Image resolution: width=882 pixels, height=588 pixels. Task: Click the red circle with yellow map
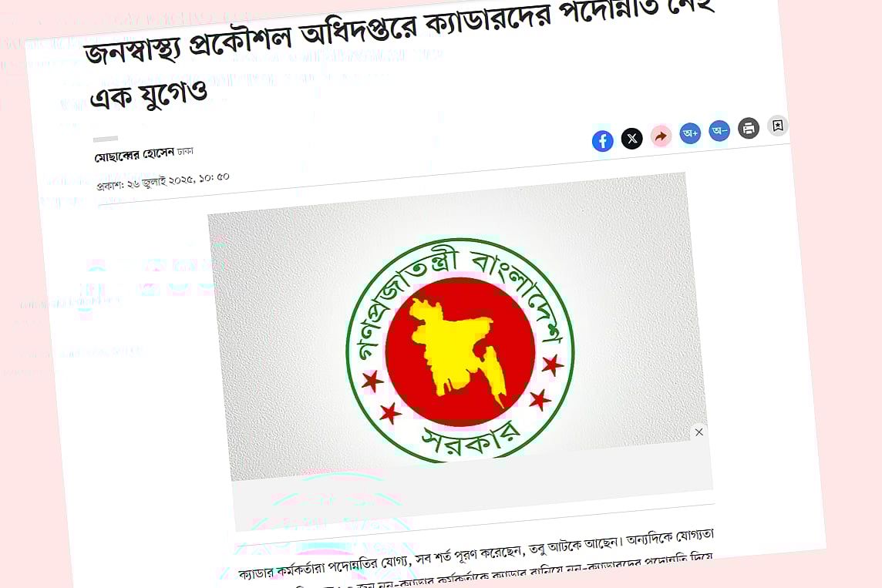(x=460, y=352)
